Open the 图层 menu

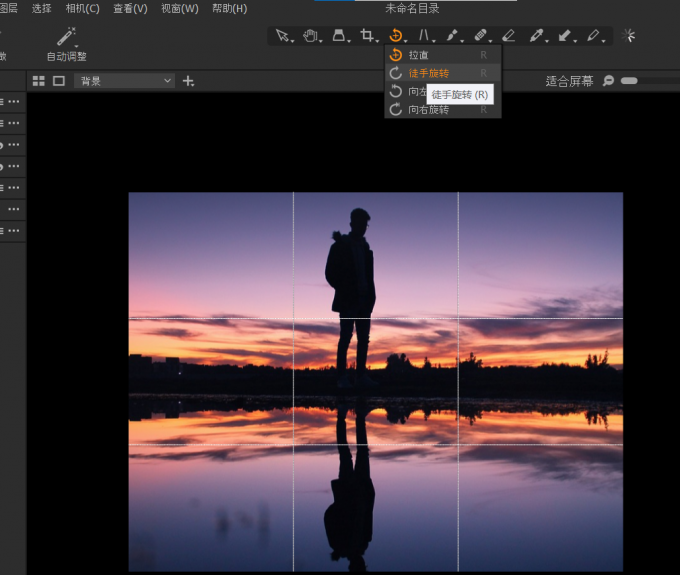coord(9,8)
